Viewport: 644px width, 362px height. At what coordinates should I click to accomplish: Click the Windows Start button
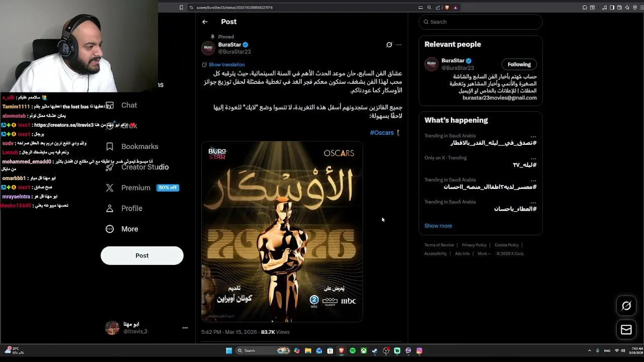(x=229, y=350)
